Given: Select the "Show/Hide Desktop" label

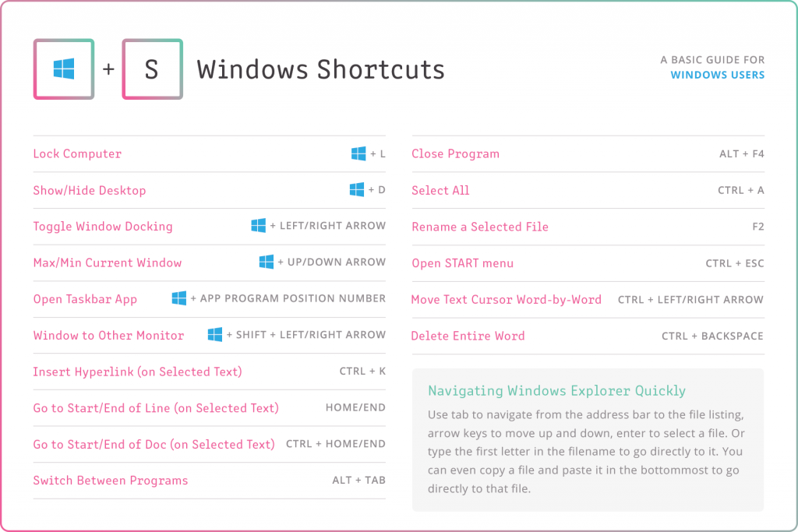Looking at the screenshot, I should [x=90, y=190].
